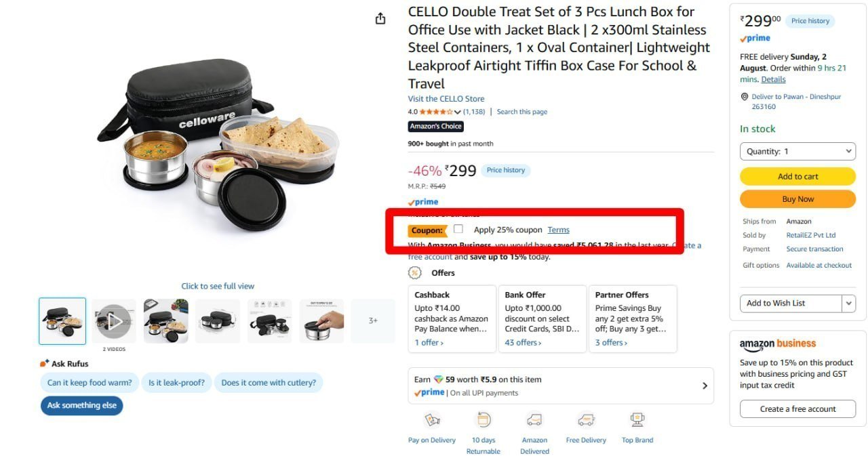The height and width of the screenshot is (460, 868).
Task: Open the Quantity dropdown
Action: 797,151
